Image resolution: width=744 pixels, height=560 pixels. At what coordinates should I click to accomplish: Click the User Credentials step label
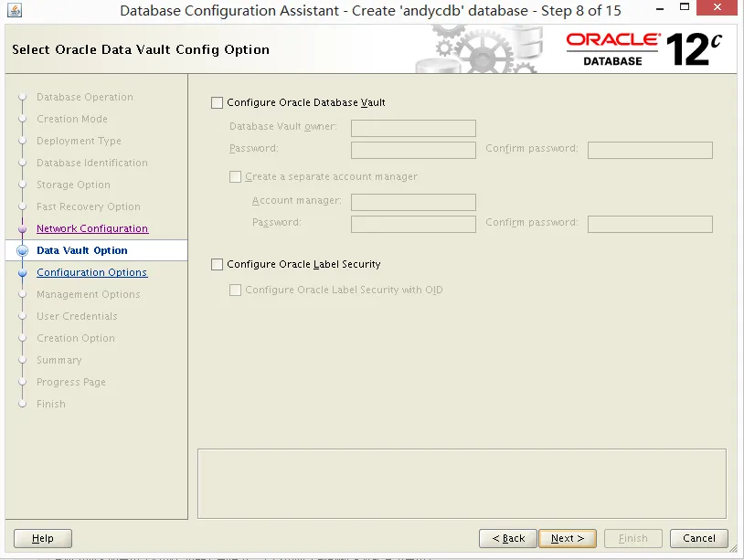coord(77,316)
